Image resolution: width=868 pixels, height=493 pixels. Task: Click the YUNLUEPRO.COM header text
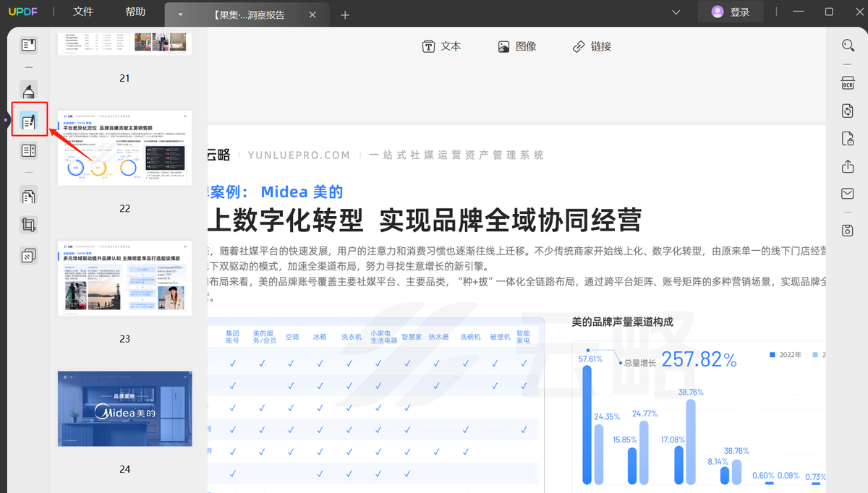[299, 155]
